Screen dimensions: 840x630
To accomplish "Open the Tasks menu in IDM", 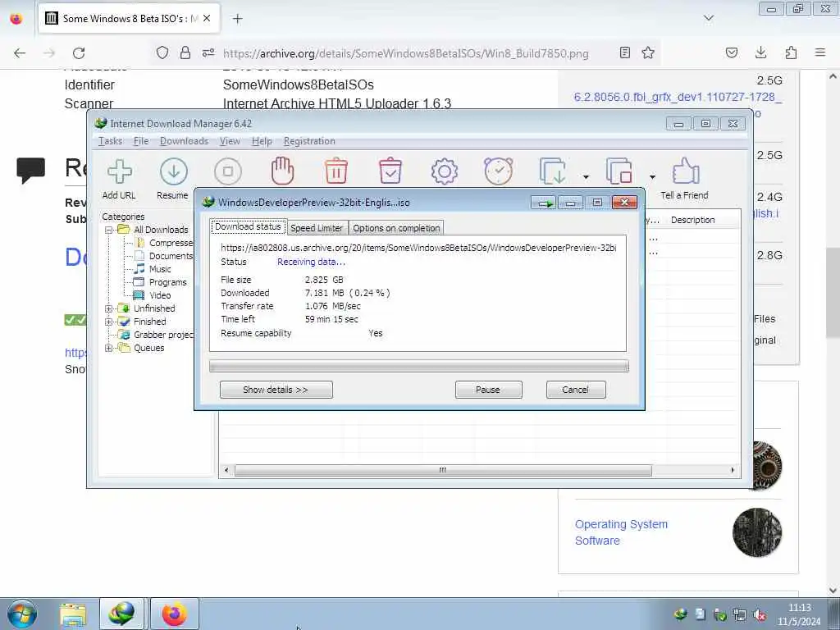I will (111, 141).
